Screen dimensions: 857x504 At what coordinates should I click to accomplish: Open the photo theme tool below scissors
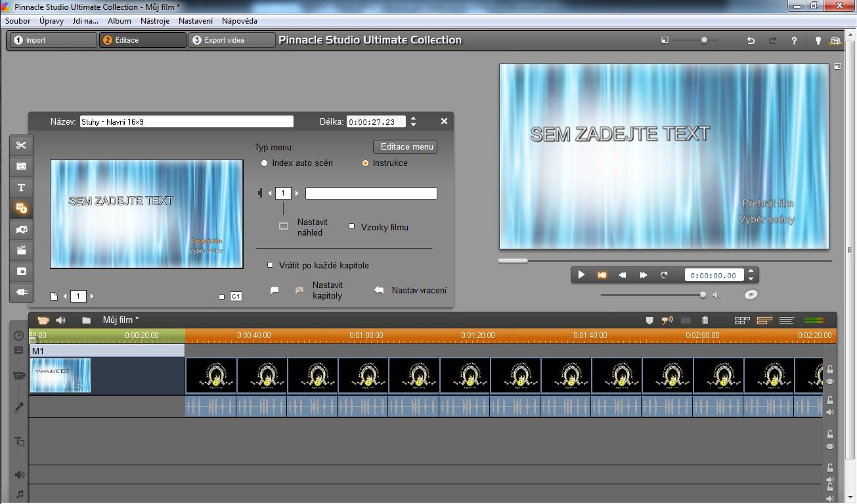pos(21,166)
